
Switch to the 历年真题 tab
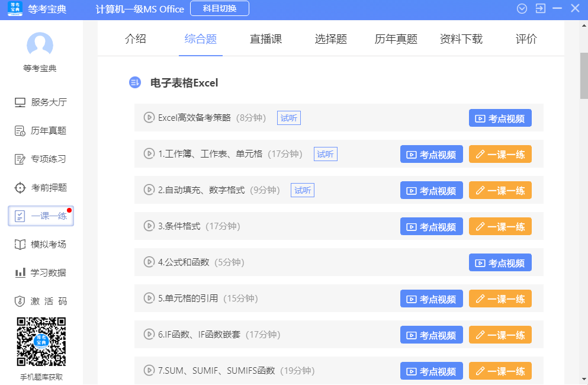coord(396,39)
